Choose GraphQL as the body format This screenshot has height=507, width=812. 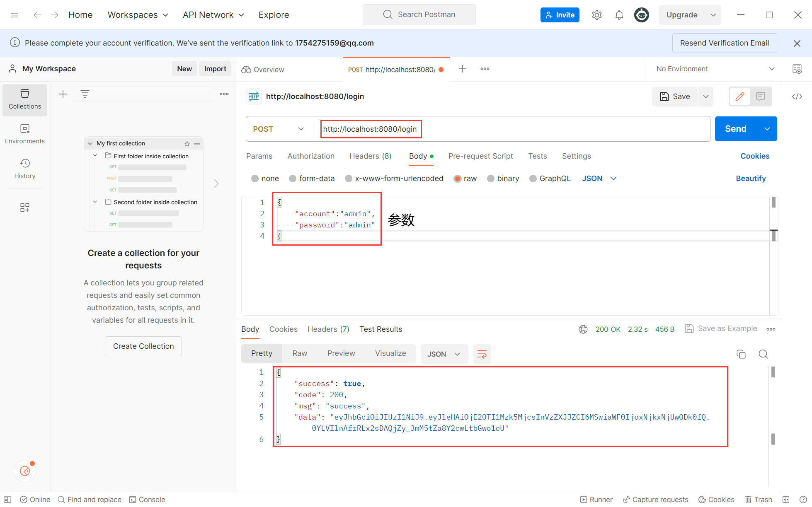tap(550, 178)
